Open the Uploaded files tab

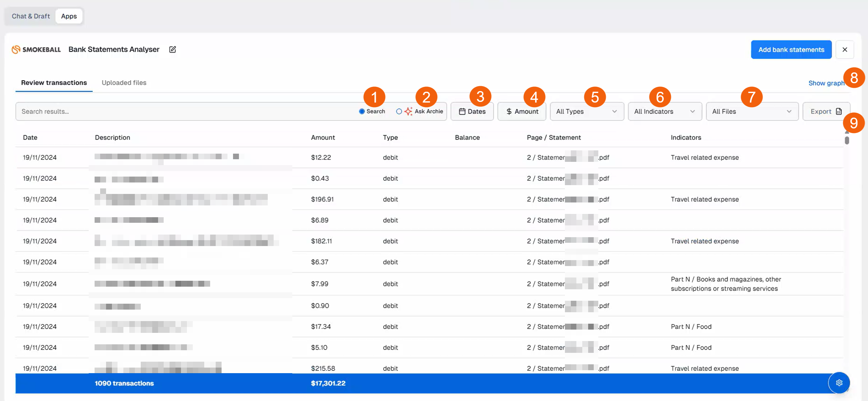pyautogui.click(x=124, y=83)
